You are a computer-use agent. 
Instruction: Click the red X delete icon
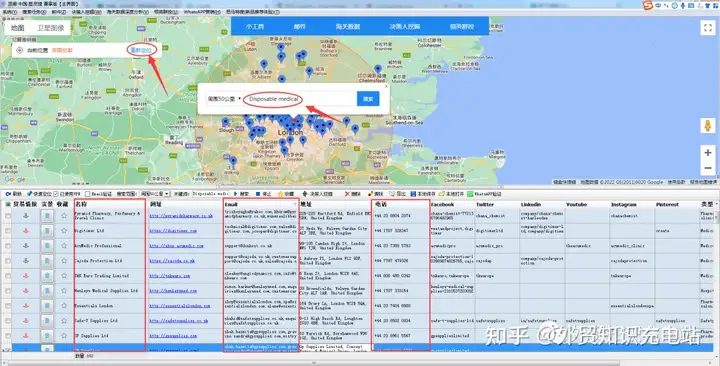[x=347, y=194]
